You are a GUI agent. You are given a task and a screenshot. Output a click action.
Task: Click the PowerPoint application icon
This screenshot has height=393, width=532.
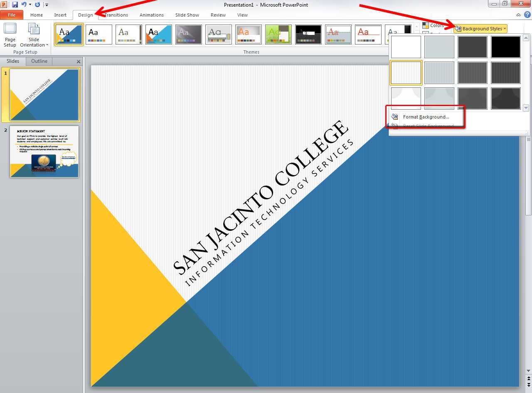click(4, 4)
